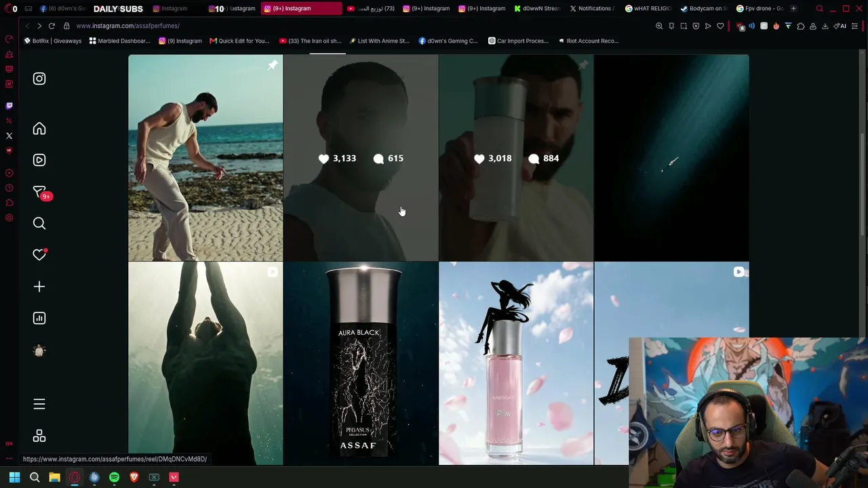The image size is (868, 488).
Task: Open the post with 3,018 likes
Action: [516, 158]
